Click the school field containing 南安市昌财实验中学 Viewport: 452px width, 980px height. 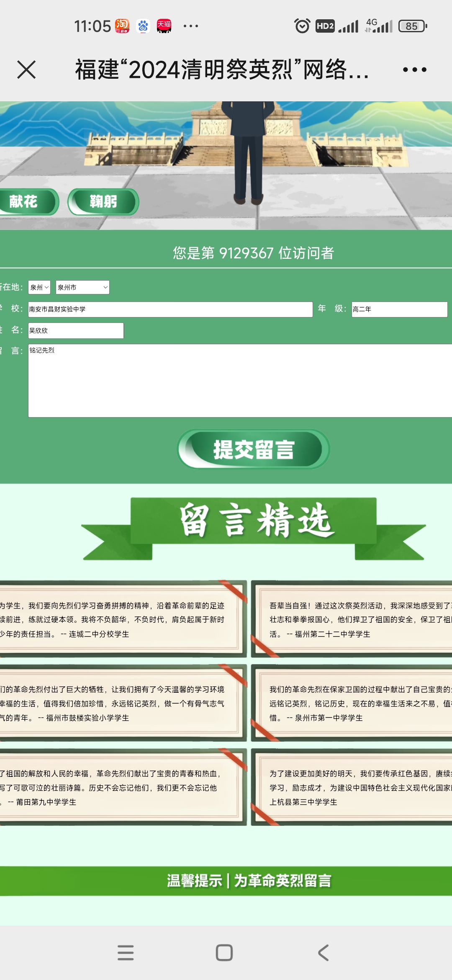tap(170, 309)
